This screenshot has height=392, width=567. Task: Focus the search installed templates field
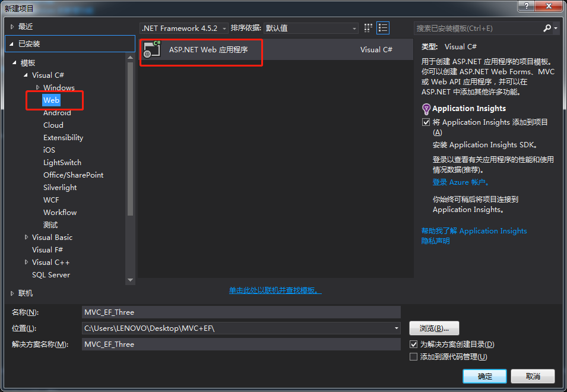pyautogui.click(x=478, y=28)
